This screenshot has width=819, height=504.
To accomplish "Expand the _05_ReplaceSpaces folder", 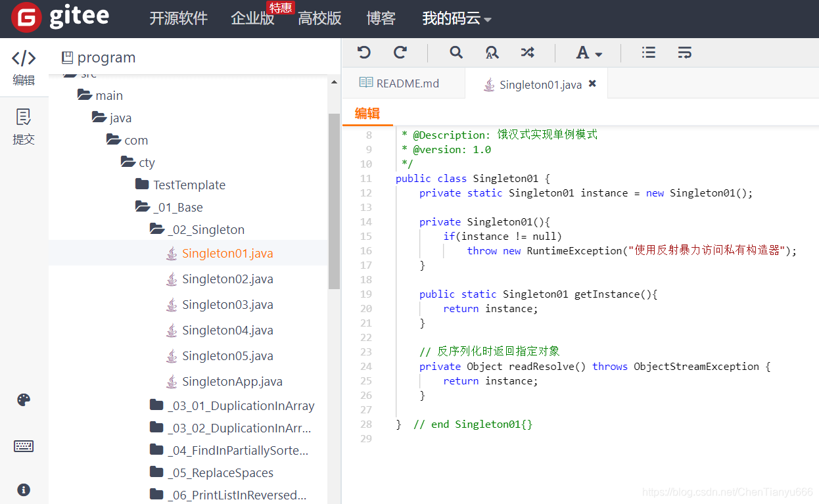I will coord(156,472).
